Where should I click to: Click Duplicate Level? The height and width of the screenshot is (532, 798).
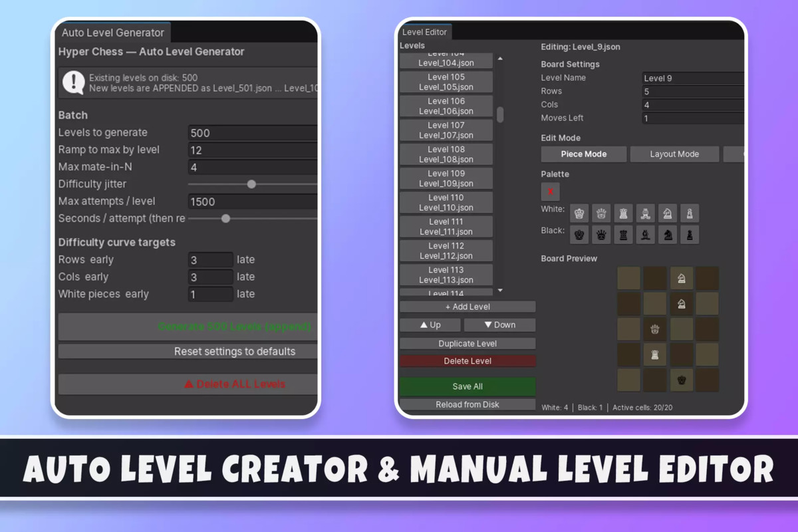point(467,343)
